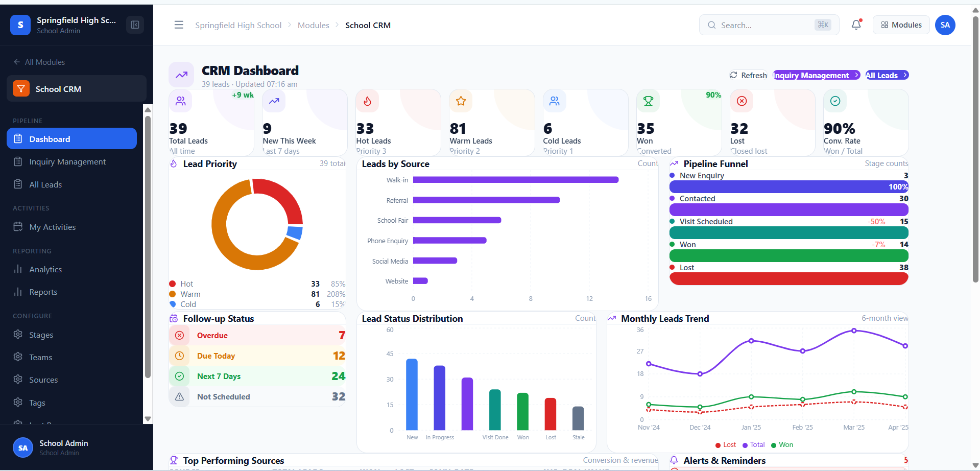This screenshot has height=471, width=980.
Task: Click the Pipeline Funnel trend icon
Action: pyautogui.click(x=674, y=163)
